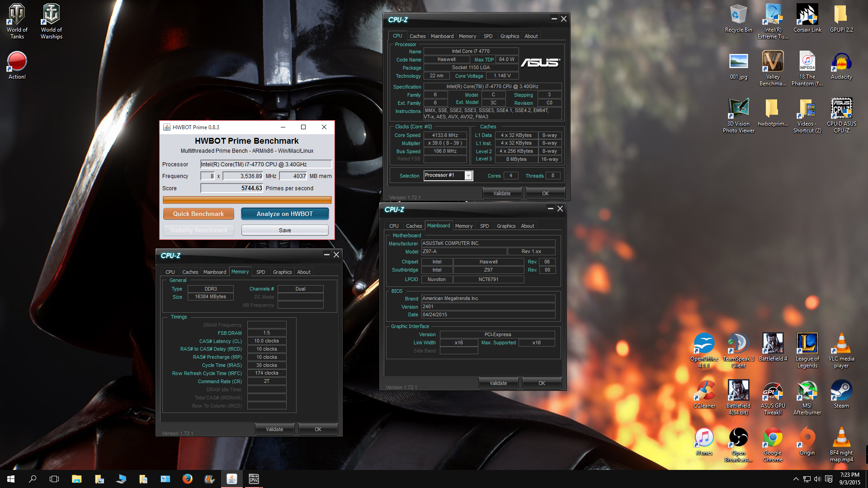
Task: Open Mainboard tab in top CPU-Z window
Action: pyautogui.click(x=442, y=36)
